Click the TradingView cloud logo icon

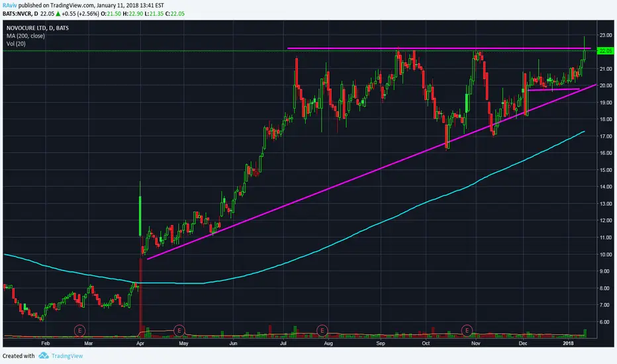[44, 356]
